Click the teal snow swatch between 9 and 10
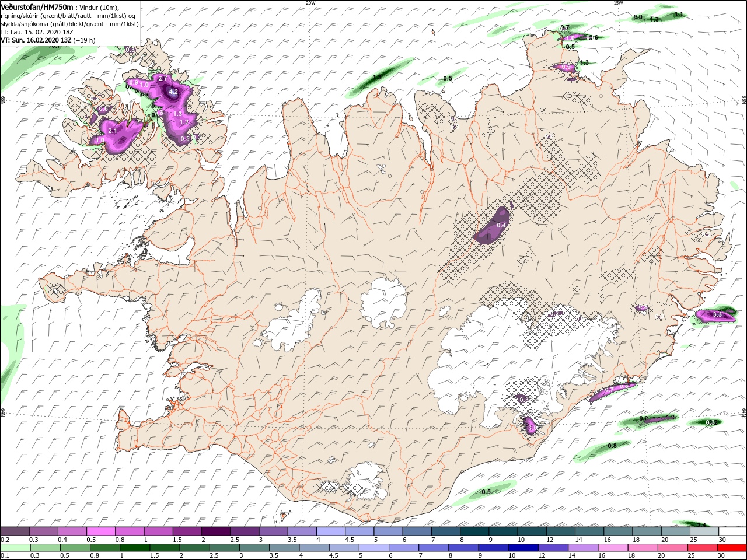Screen dimensions: 747x560 click(503, 531)
